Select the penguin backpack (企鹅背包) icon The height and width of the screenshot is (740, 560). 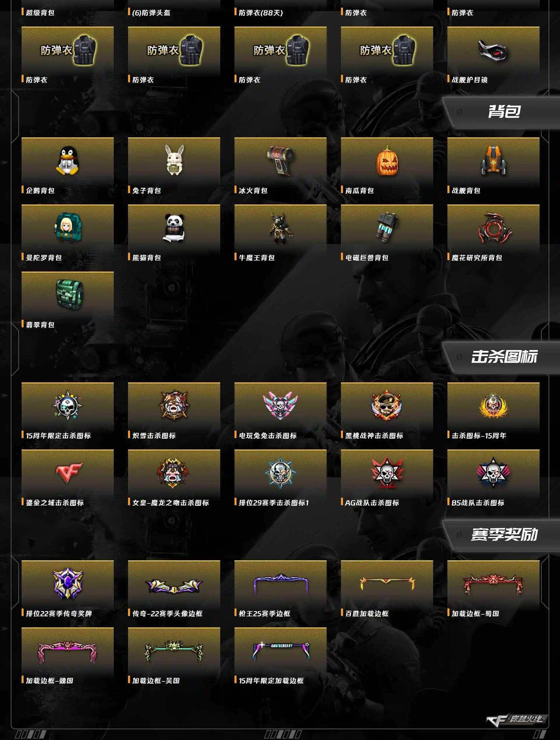pos(68,162)
